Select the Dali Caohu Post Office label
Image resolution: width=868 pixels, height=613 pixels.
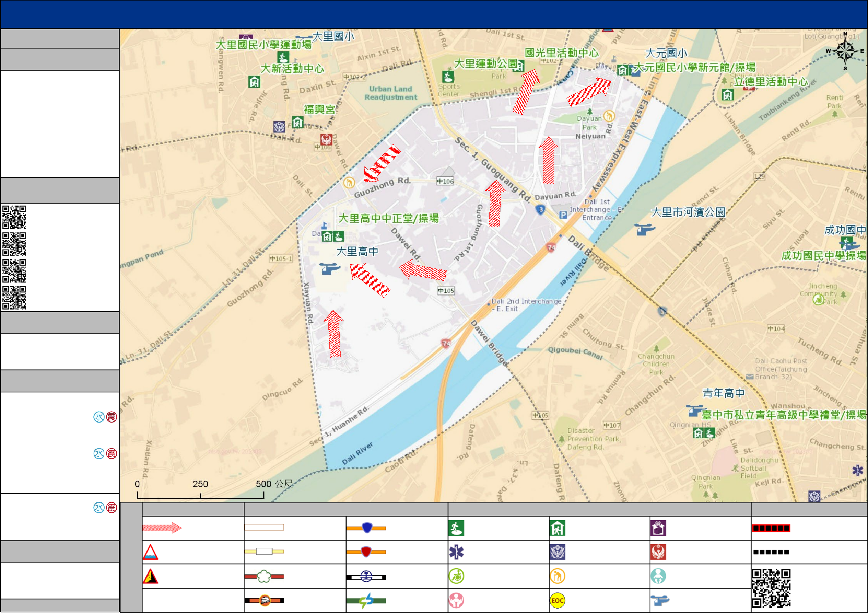tap(781, 369)
